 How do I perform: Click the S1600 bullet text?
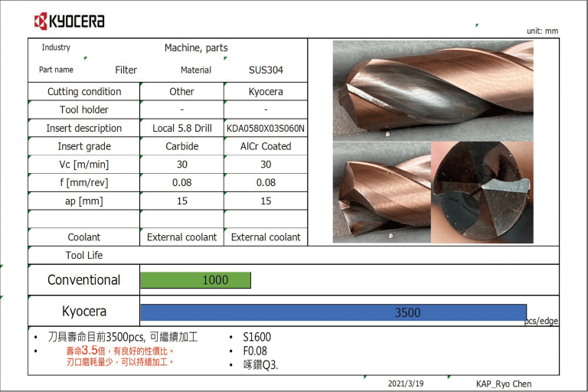coord(256,338)
